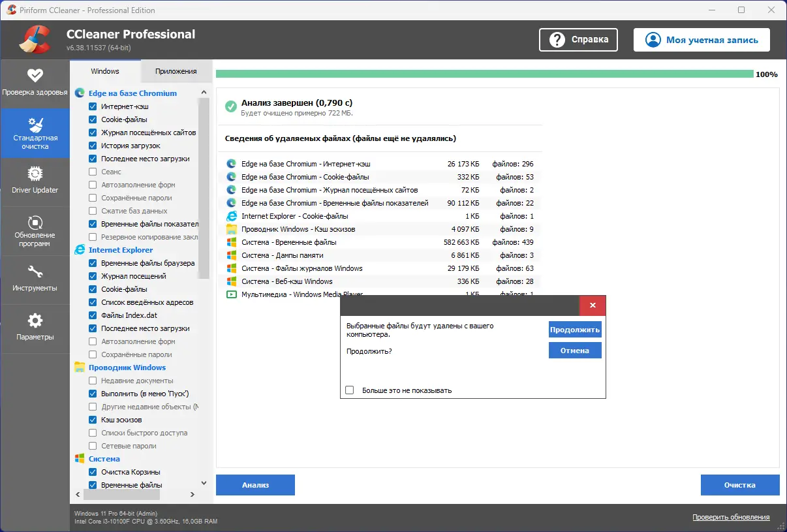
Task: Click the system info text Windows 11 Pro 64-bit
Action: (x=116, y=514)
